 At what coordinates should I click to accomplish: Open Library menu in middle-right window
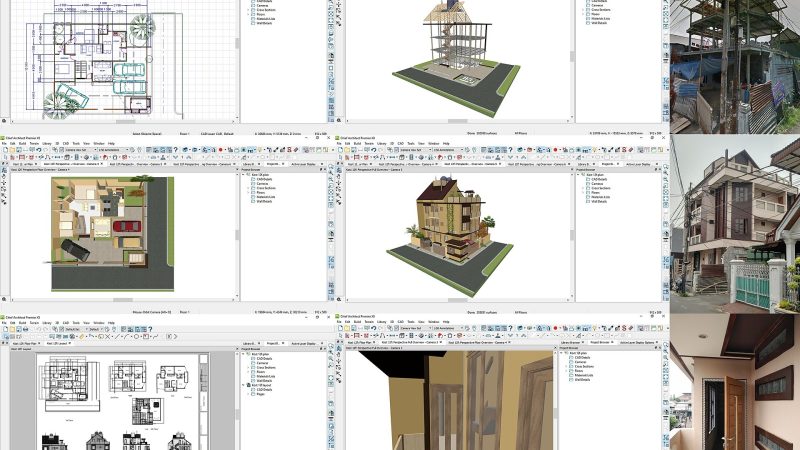click(381, 143)
